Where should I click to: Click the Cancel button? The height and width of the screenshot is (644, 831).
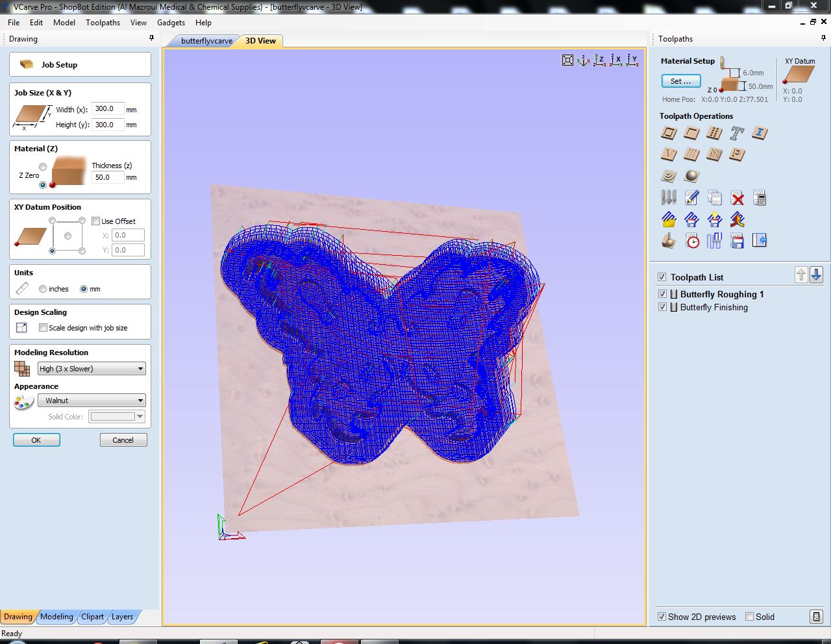click(x=123, y=440)
